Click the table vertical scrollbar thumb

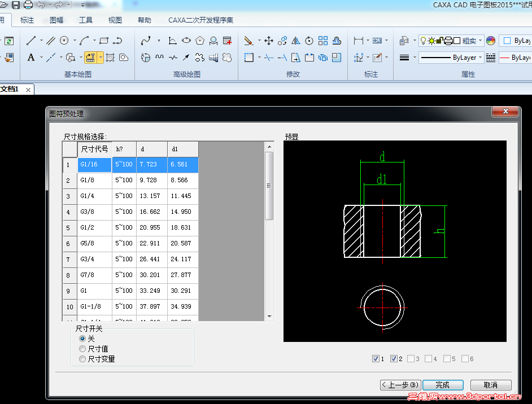[269, 186]
